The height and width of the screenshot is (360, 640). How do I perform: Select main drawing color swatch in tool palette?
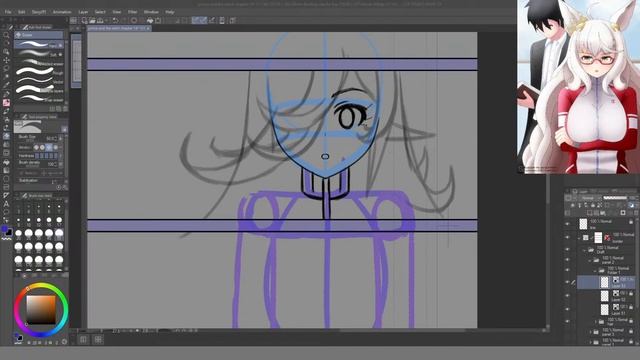(4, 229)
